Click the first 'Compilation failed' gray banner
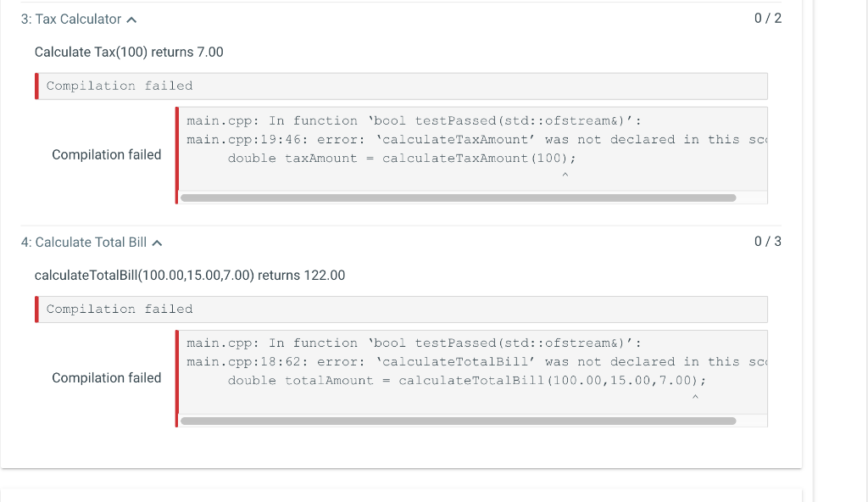 click(401, 86)
